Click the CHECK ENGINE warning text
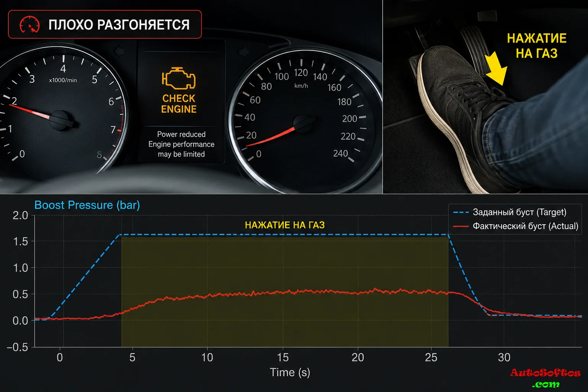Image resolution: width=588 pixels, height=392 pixels. coord(179,104)
